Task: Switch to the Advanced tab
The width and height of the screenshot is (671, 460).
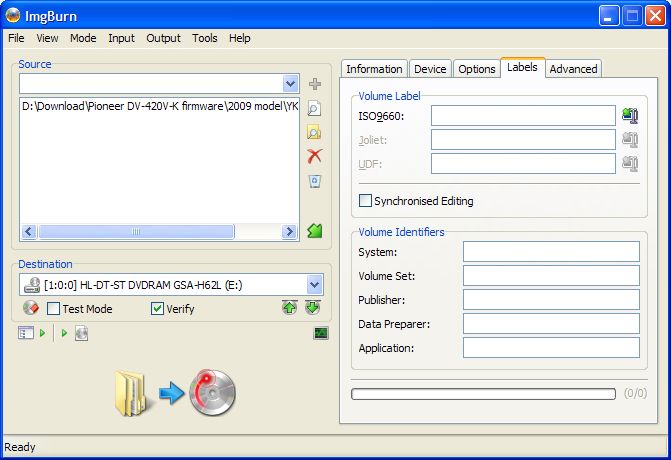Action: click(x=573, y=69)
